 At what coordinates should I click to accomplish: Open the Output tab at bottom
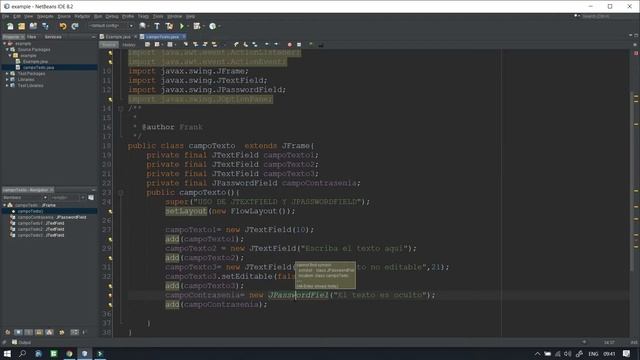[21, 342]
